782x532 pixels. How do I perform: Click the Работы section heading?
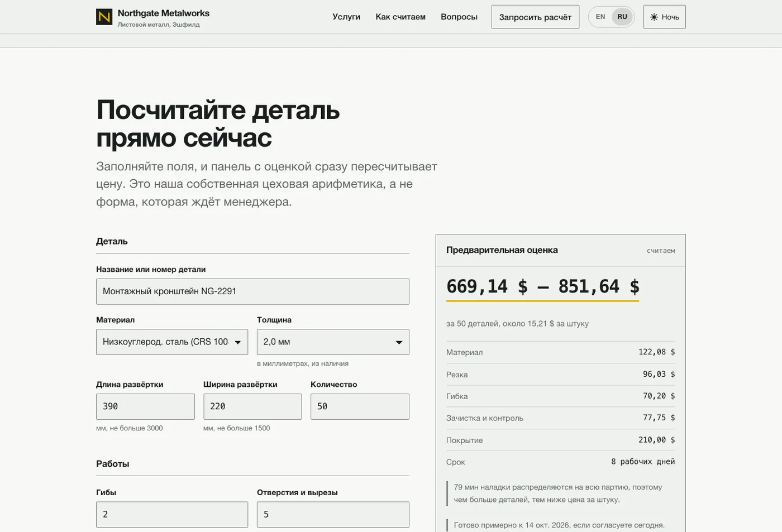click(112, 464)
